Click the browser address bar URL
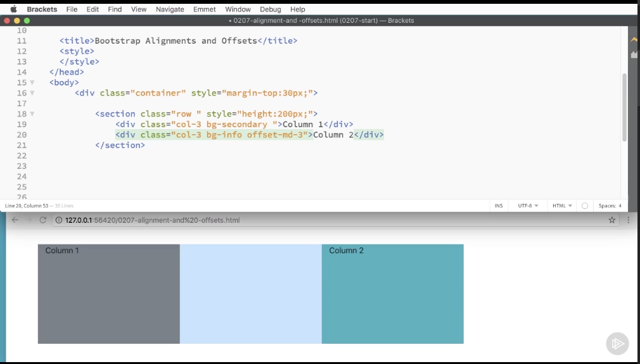This screenshot has width=640, height=364. pos(152,220)
